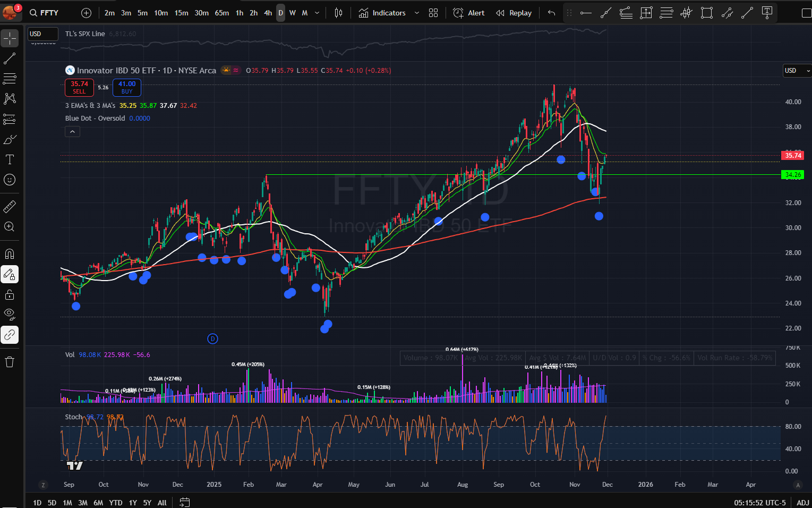Select the text tool in left sidebar
812x508 pixels.
click(10, 159)
